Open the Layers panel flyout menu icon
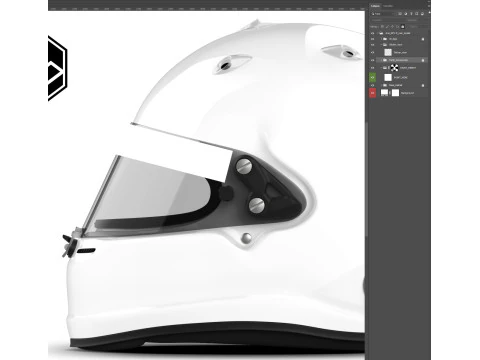Viewport: 480px width, 360px height. (x=429, y=6)
